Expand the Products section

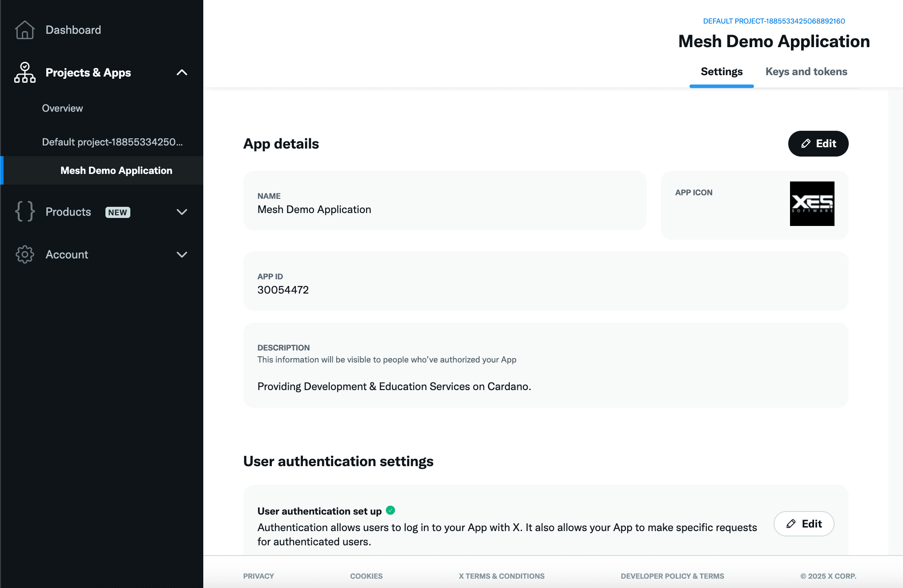pos(182,212)
